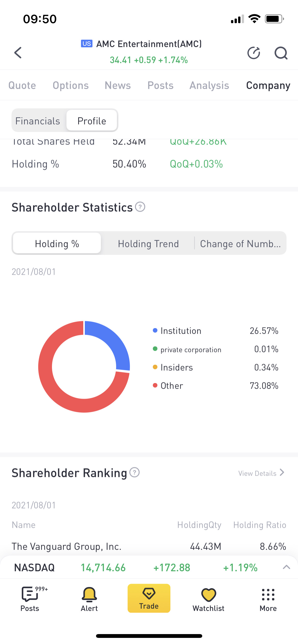Image resolution: width=298 pixels, height=644 pixels.
Task: Open the Options tab
Action: click(71, 85)
